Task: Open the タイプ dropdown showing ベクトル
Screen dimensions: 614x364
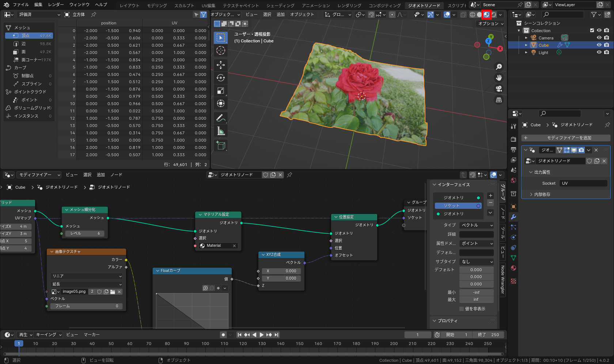Action: pyautogui.click(x=477, y=225)
